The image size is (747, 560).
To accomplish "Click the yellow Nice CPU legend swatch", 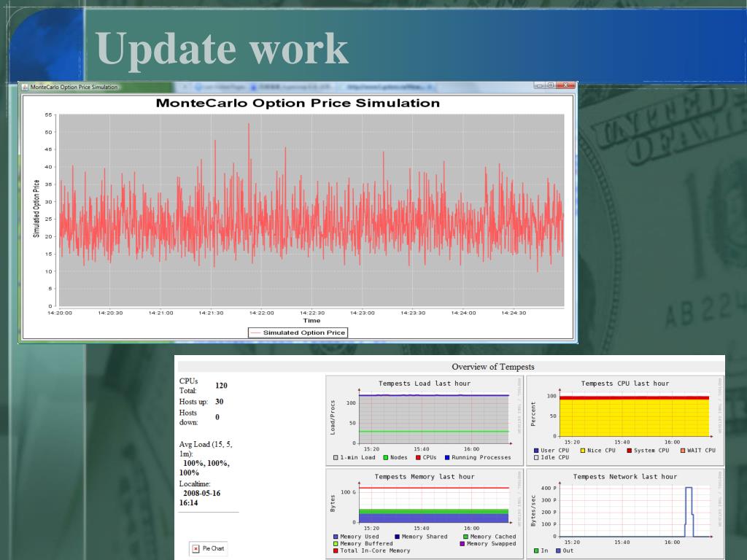I will pyautogui.click(x=583, y=451).
